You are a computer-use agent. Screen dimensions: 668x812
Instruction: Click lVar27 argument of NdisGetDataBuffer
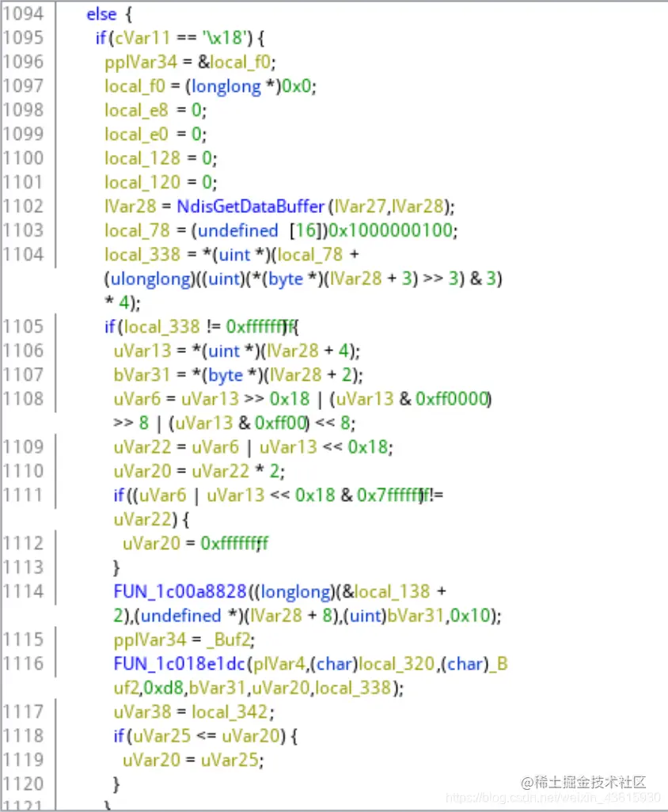click(360, 207)
